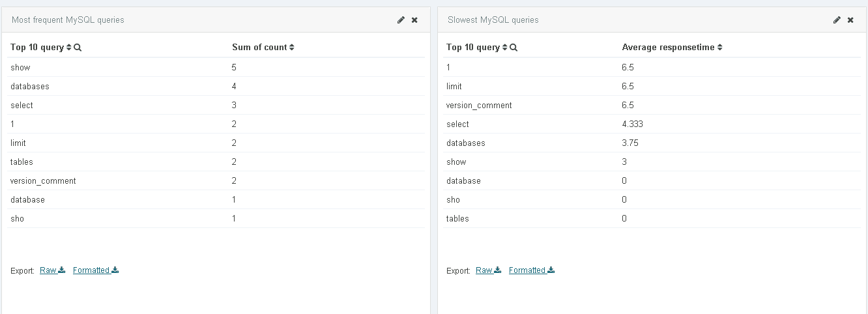Screen dimensions: 868x314
Task: Remove the Most frequent MySQL queries panel
Action: [414, 20]
